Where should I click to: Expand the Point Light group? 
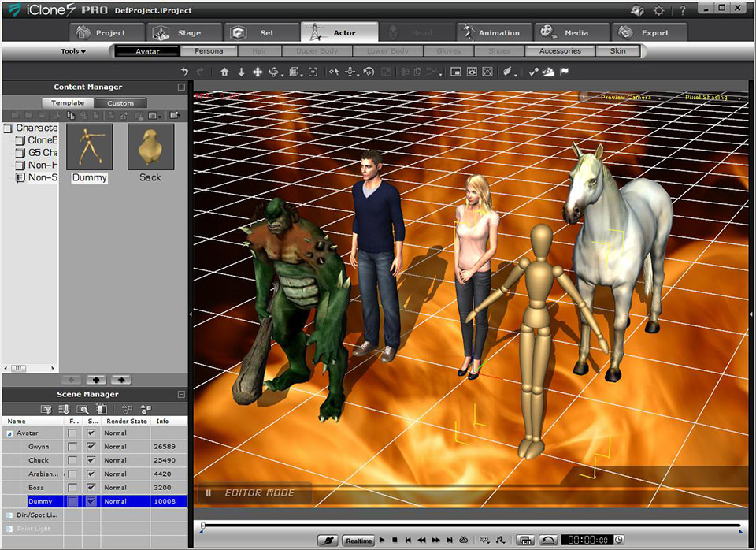(9, 530)
